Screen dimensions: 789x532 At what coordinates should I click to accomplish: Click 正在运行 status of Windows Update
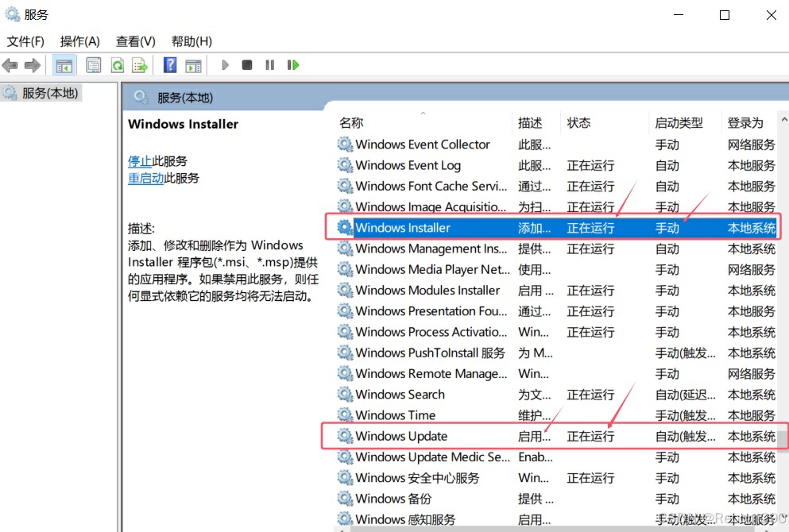590,436
